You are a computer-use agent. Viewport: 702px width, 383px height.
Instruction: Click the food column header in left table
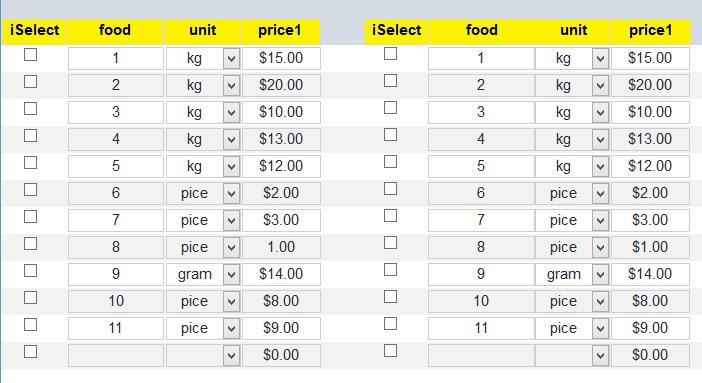pyautogui.click(x=115, y=31)
